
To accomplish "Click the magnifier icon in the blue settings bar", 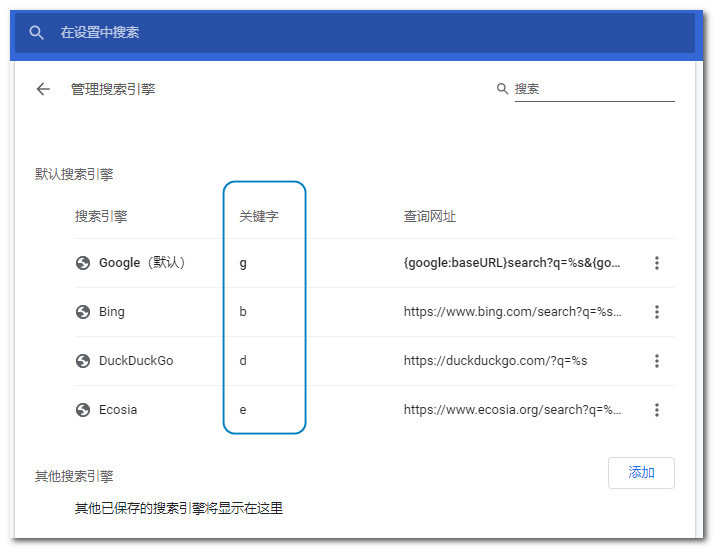I will pyautogui.click(x=36, y=32).
